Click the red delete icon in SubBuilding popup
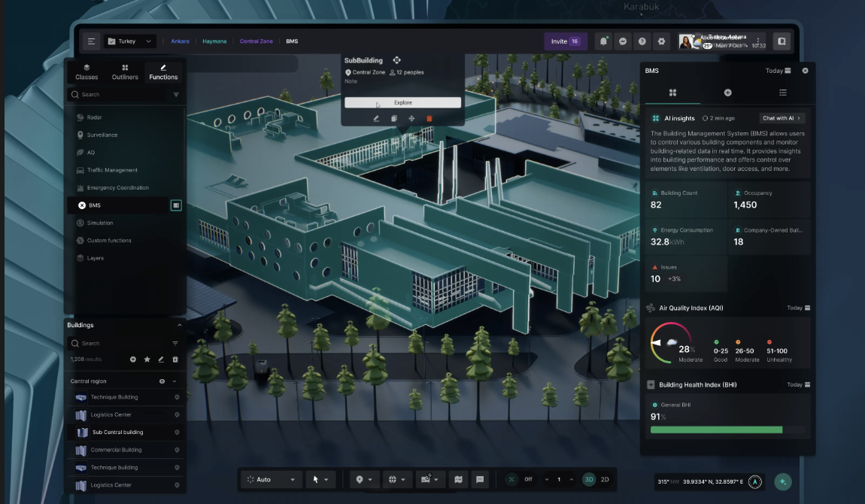 coord(429,118)
